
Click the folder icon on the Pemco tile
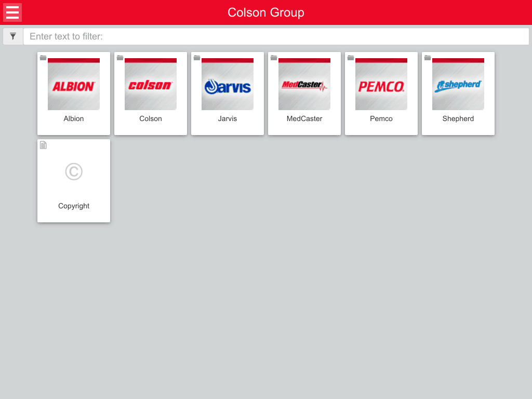pyautogui.click(x=351, y=58)
